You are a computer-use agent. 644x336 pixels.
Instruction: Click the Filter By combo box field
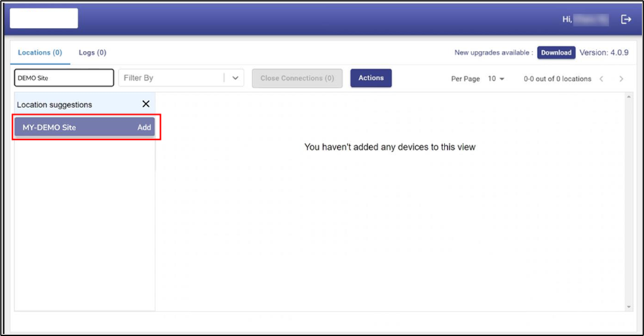click(x=172, y=78)
